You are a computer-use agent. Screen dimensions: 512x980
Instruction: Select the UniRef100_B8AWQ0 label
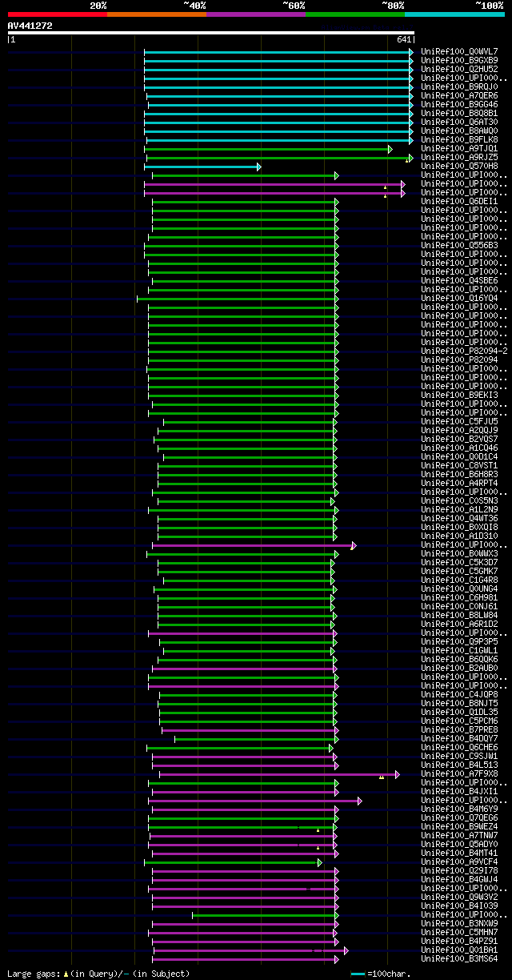pos(459,131)
